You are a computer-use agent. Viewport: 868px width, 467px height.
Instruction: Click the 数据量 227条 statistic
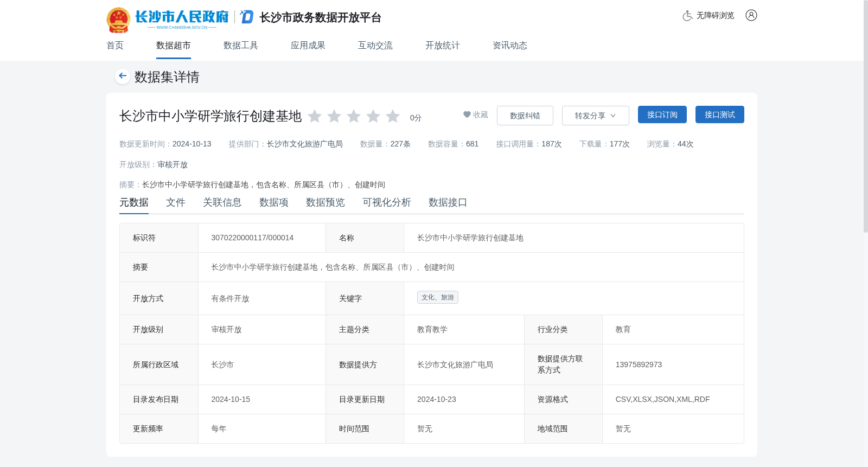pyautogui.click(x=385, y=144)
